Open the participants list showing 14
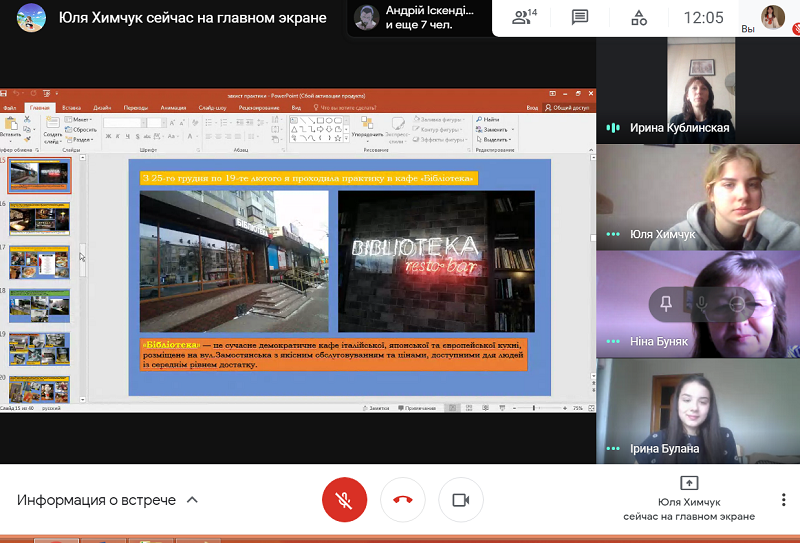Viewport: 800px width, 543px height. click(524, 17)
